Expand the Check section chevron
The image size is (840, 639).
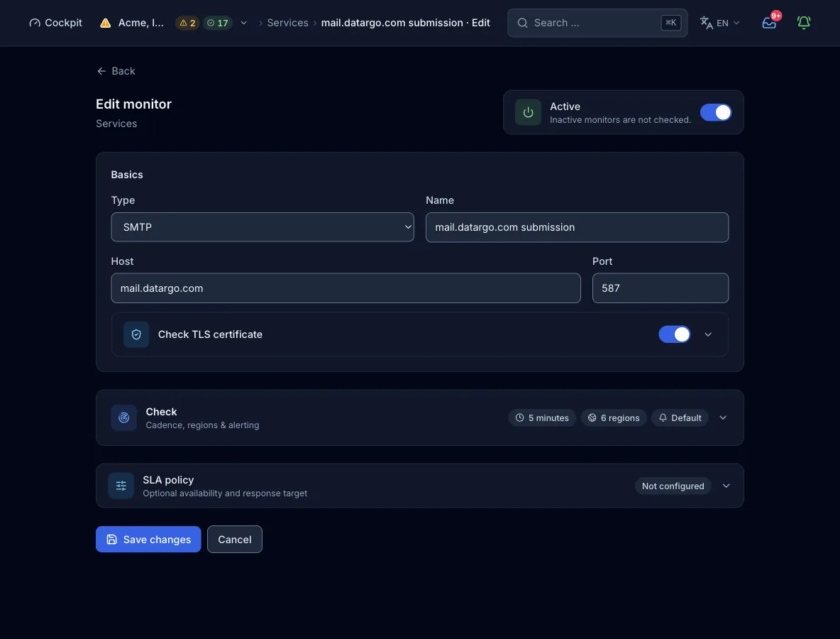click(x=723, y=417)
